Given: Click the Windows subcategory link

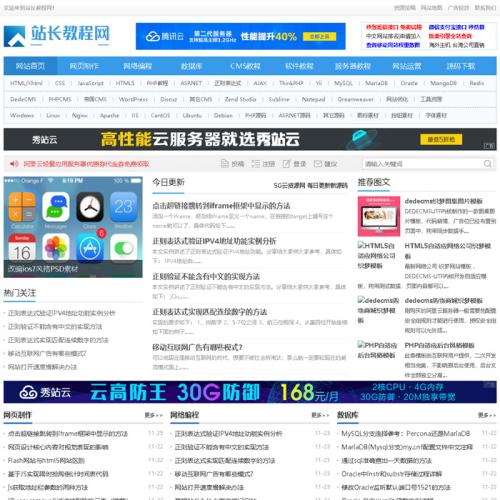Looking at the screenshot, I should point(22,115).
